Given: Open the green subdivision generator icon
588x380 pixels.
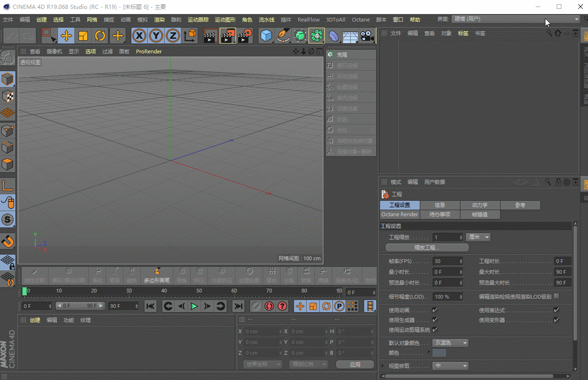Looking at the screenshot, I should click(300, 36).
